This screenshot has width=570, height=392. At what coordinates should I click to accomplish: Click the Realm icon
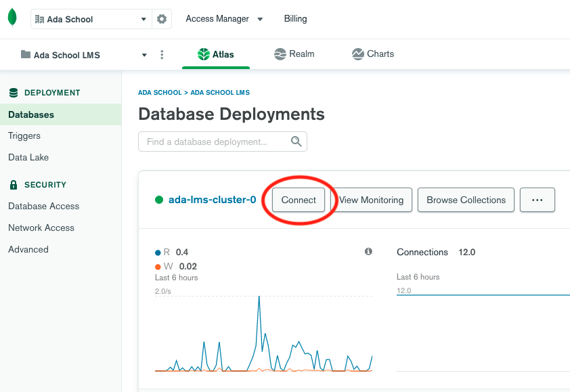pyautogui.click(x=280, y=53)
